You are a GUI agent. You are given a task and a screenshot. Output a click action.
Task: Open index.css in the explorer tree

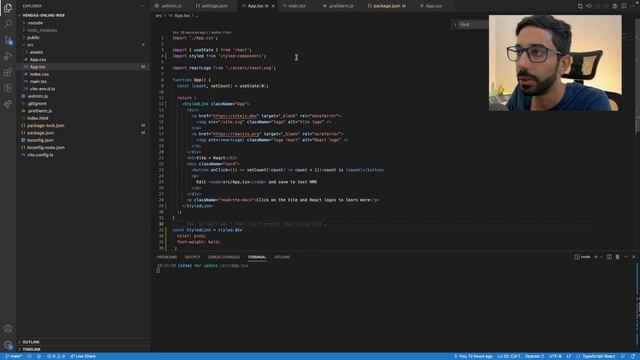[x=39, y=74]
